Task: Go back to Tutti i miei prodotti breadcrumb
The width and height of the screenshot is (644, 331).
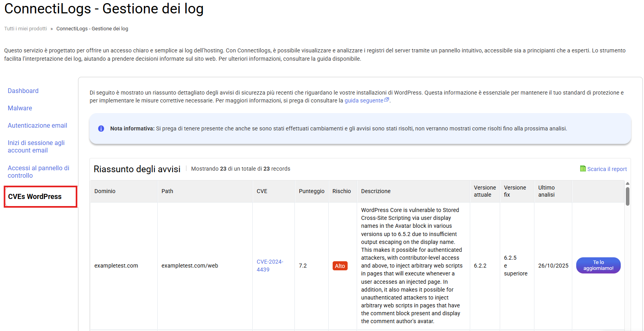Action: [x=26, y=29]
